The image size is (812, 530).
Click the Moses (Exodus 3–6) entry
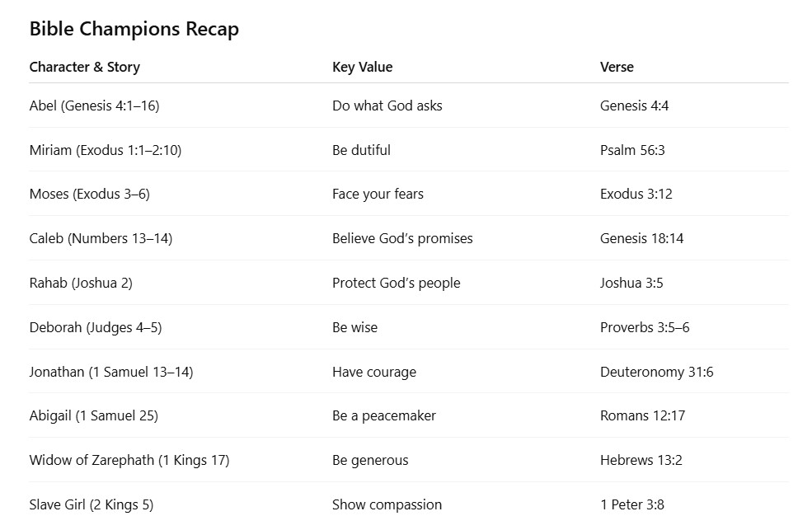(89, 194)
